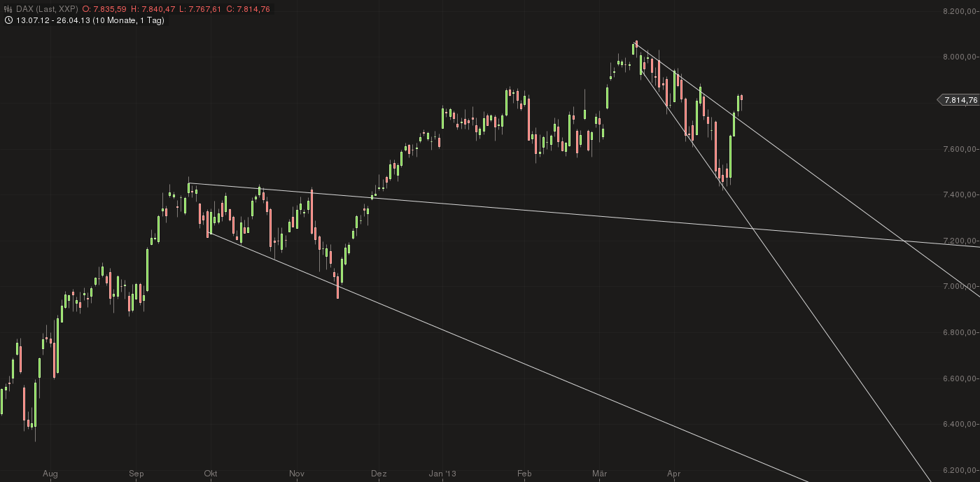The image size is (980, 482).
Task: Click the current price tag 7.814,76 on the price axis
Action: [x=960, y=100]
